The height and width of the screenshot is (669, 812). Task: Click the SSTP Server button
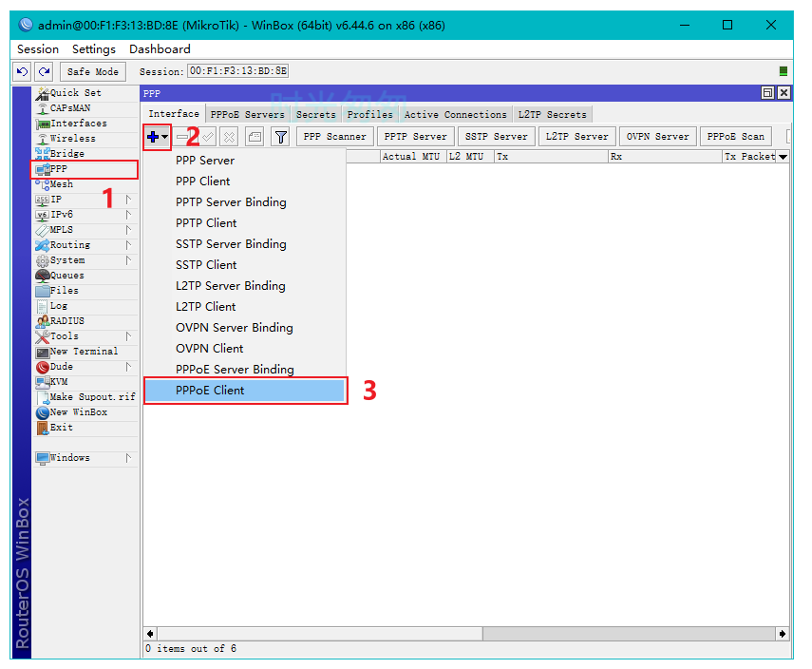pyautogui.click(x=496, y=137)
